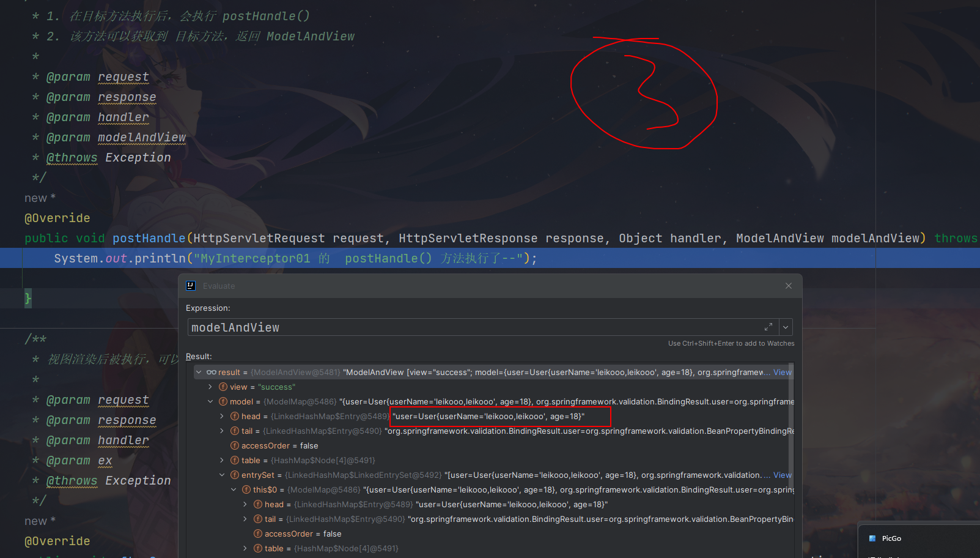Click "new *" author hint above postHandle
Viewport: 980px width, 558px height.
[x=40, y=198]
